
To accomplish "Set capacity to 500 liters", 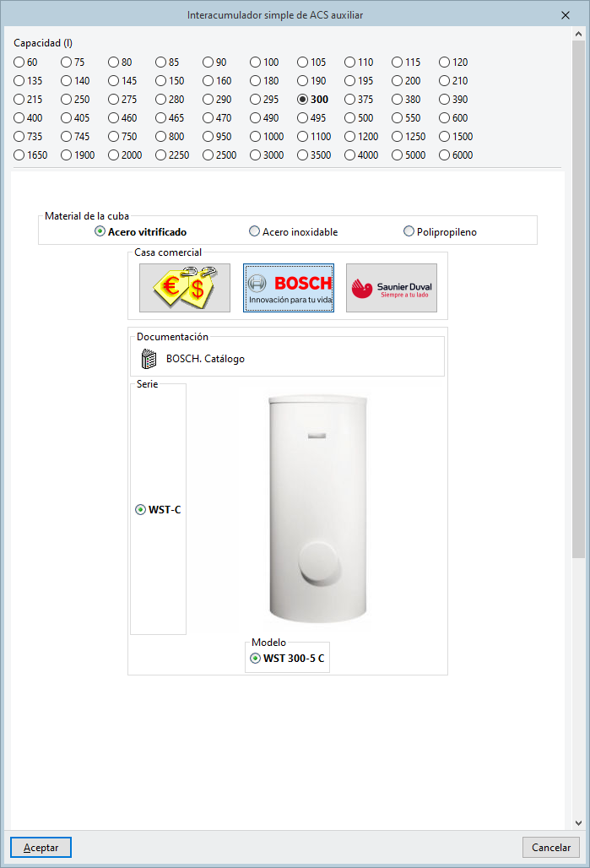I will (x=359, y=118).
